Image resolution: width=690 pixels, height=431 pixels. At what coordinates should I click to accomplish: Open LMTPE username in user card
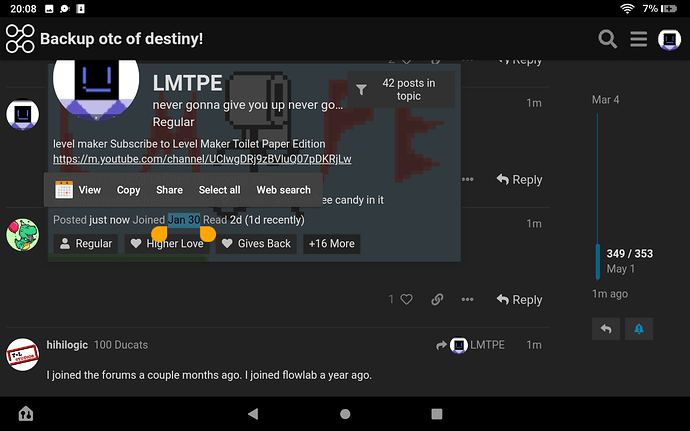(x=187, y=83)
